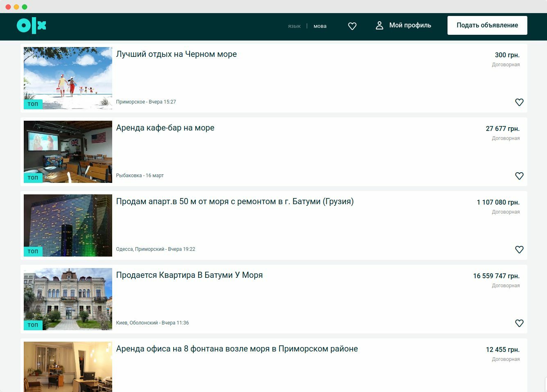Click ТОП badge on Batumi mansion listing

33,325
